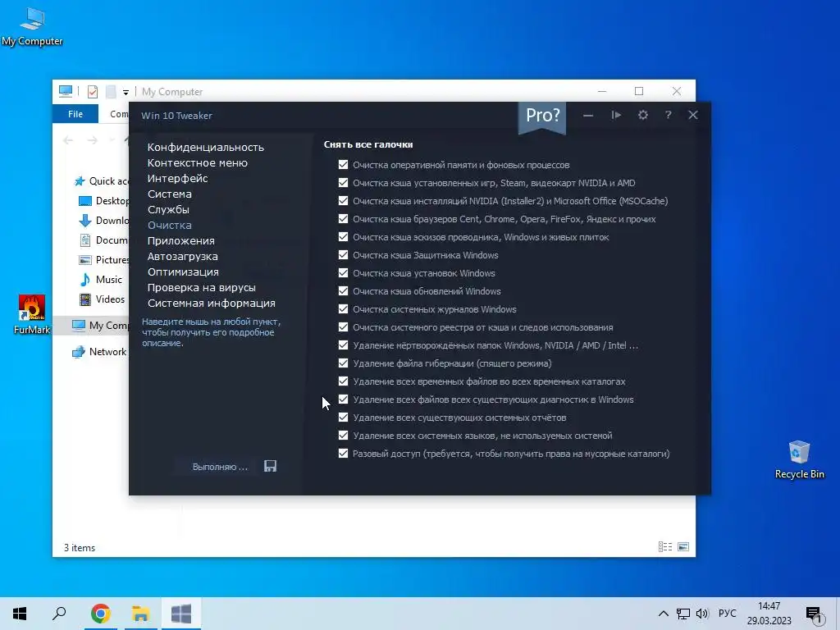
Task: Open the Система section
Action: 170,194
